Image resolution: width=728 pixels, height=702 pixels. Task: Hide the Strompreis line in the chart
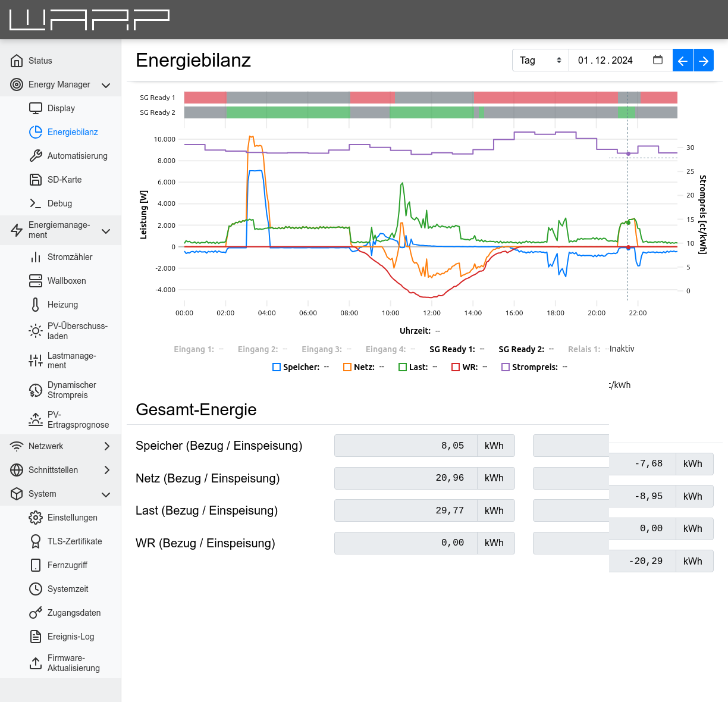point(506,367)
